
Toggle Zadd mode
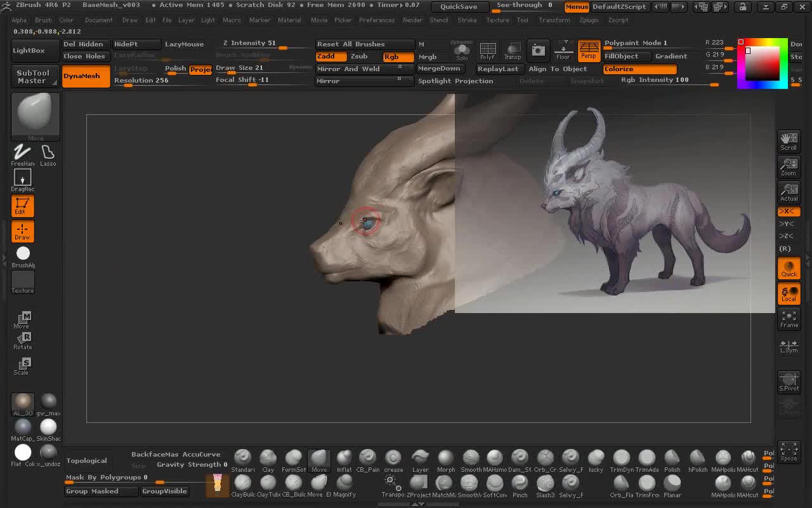(331, 57)
